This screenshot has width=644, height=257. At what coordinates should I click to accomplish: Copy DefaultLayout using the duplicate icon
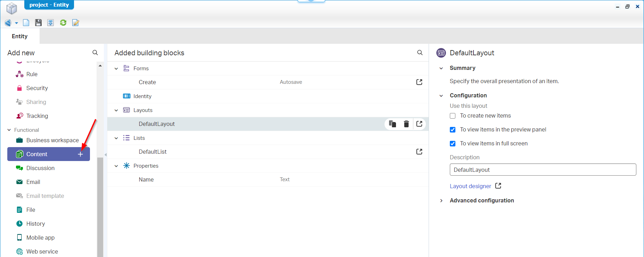pyautogui.click(x=393, y=124)
